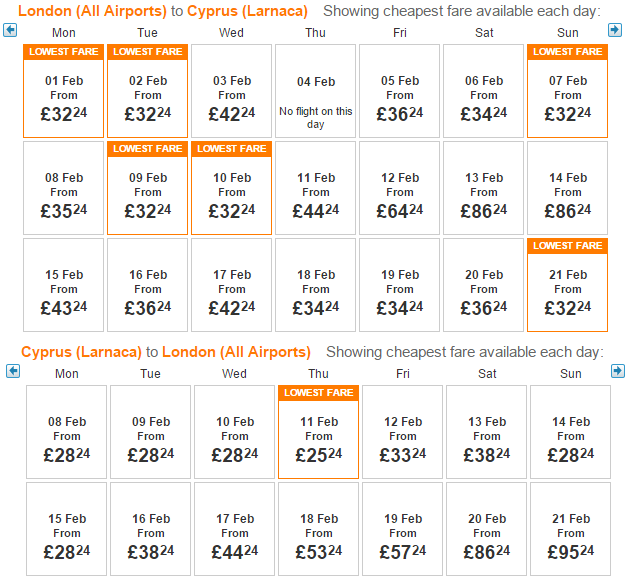Select 07 Feb Sunday outbound lowest fare

[x=567, y=91]
